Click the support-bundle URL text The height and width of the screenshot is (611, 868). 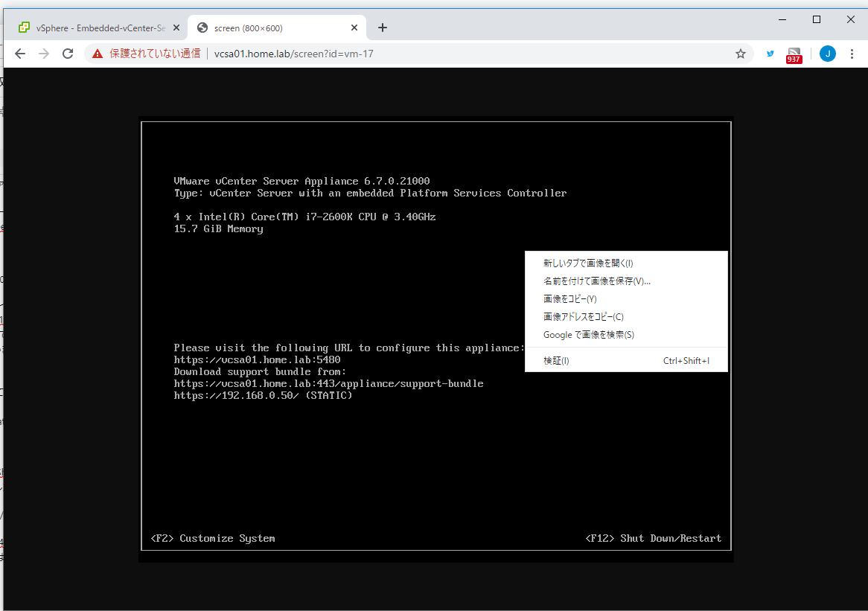click(328, 383)
